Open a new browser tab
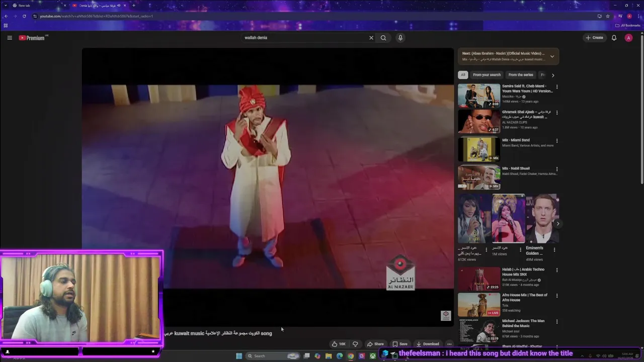 click(133, 6)
